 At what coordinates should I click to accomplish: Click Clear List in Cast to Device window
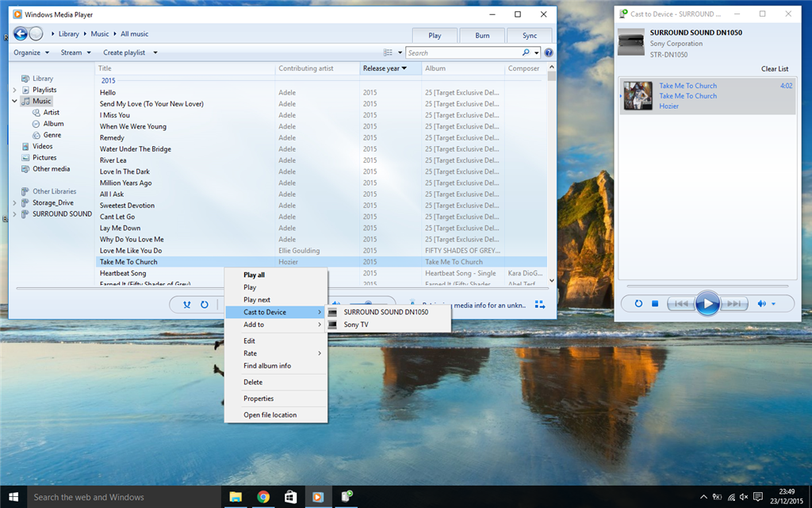[x=774, y=68]
